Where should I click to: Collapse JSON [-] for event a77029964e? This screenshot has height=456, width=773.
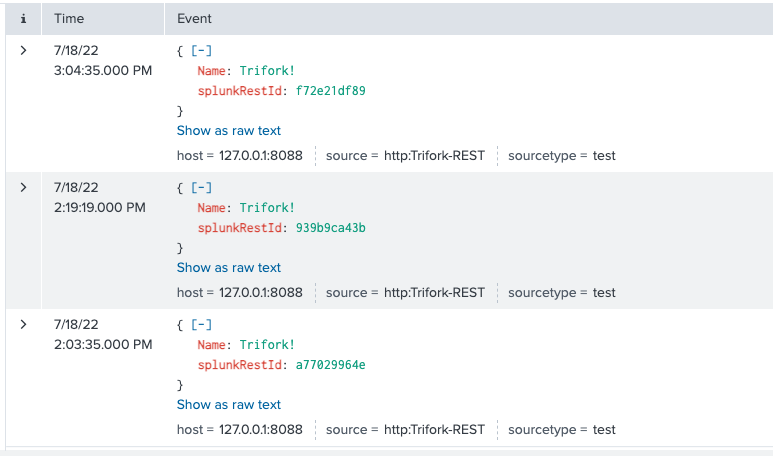tap(201, 324)
